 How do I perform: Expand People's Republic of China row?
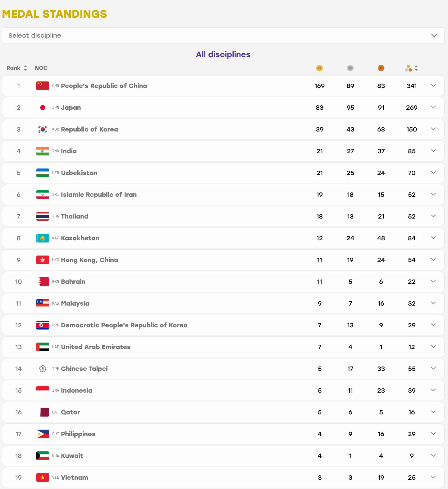tap(433, 85)
